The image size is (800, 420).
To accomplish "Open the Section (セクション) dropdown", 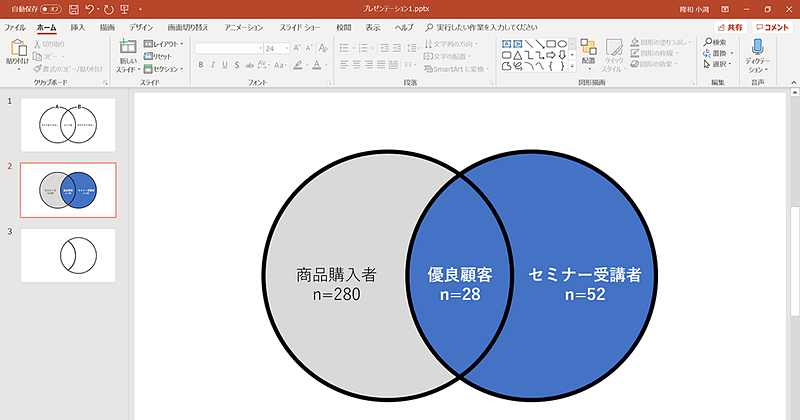I will tap(163, 69).
